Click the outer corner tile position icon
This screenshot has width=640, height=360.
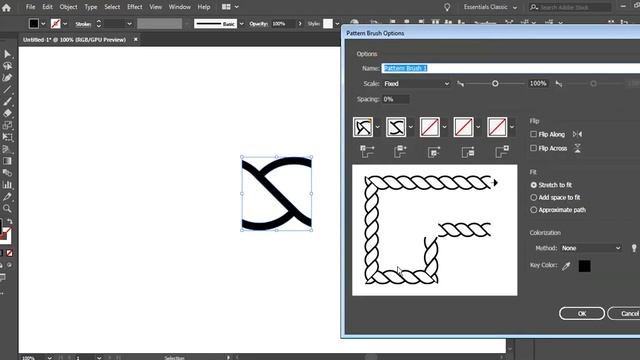tap(367, 151)
